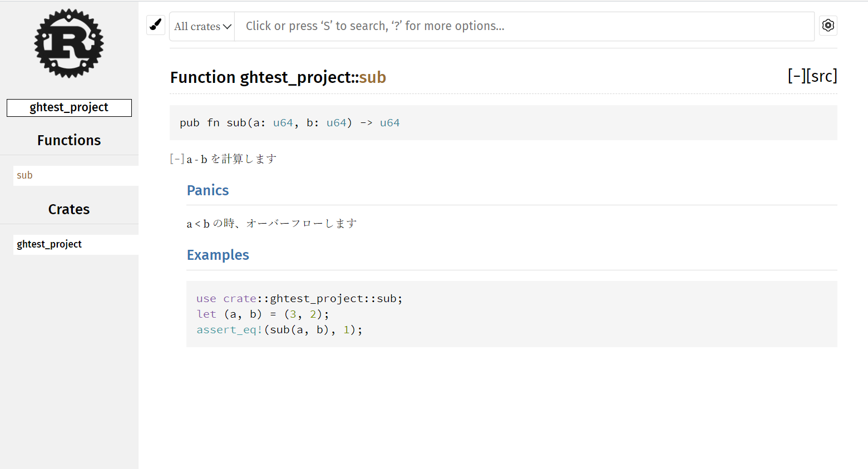Open the All crates dropdown
This screenshot has width=868, height=469.
(201, 26)
